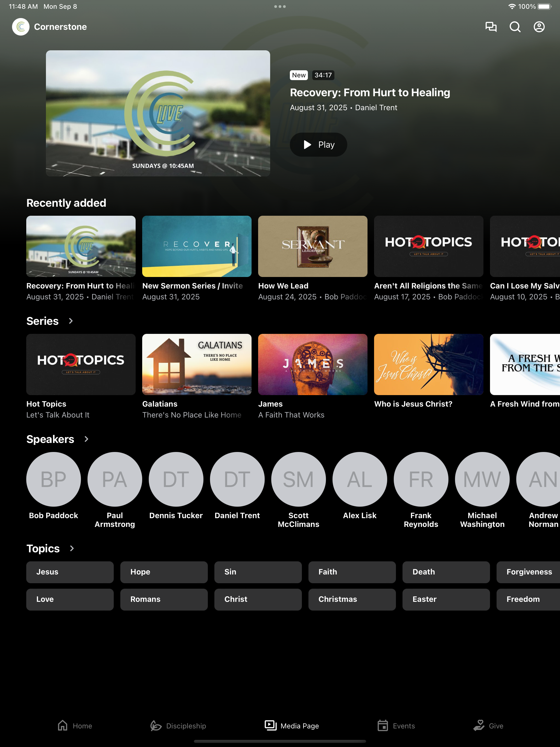Choose the Jesus topic
This screenshot has width=560, height=747.
70,572
